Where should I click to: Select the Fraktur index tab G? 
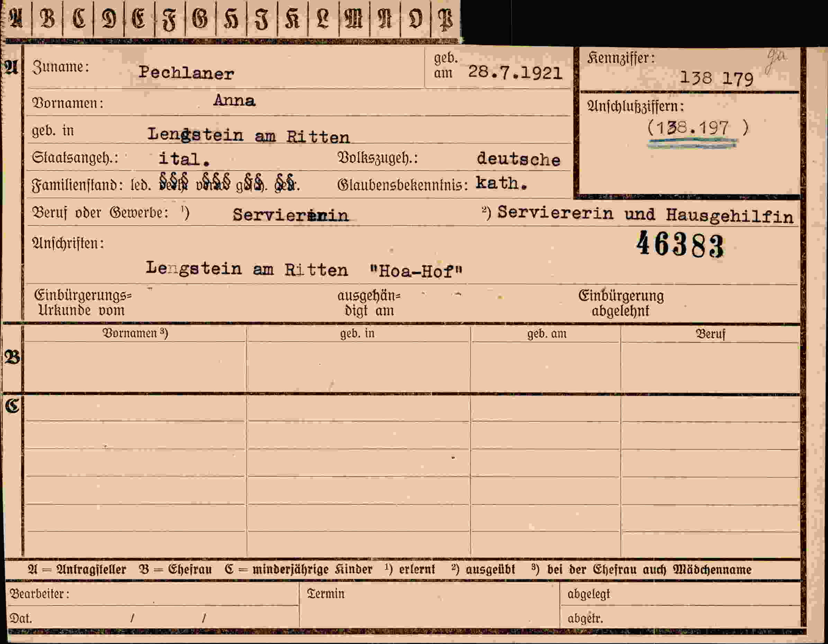coord(200,19)
